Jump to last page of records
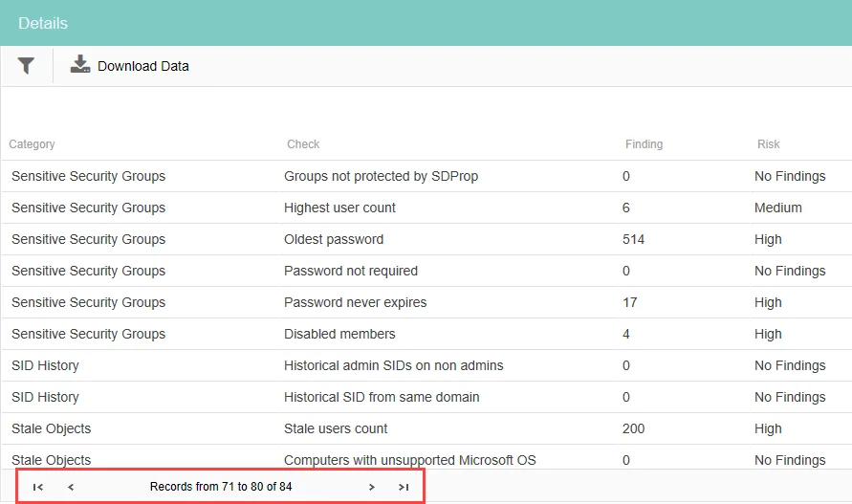Screen dimensions: 852x504 pyautogui.click(x=404, y=487)
